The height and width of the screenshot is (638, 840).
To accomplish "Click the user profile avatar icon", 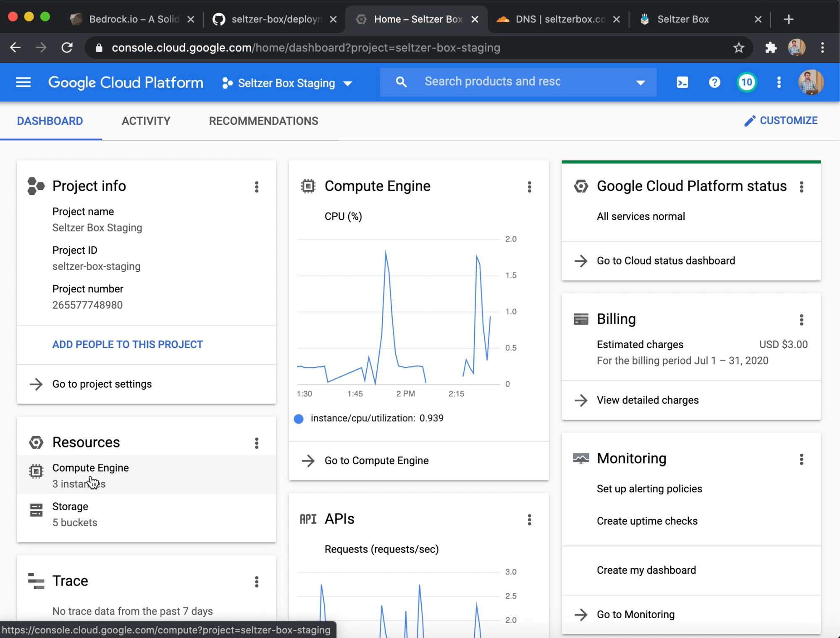I will 811,82.
